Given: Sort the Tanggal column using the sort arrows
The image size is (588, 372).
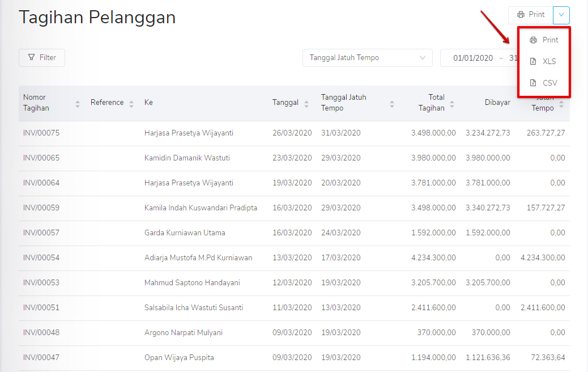Looking at the screenshot, I should click(307, 102).
